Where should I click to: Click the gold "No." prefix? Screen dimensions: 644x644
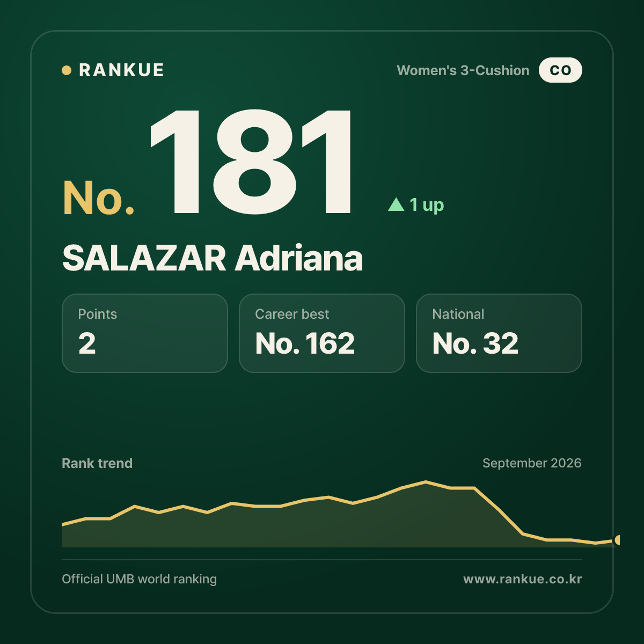[99, 198]
